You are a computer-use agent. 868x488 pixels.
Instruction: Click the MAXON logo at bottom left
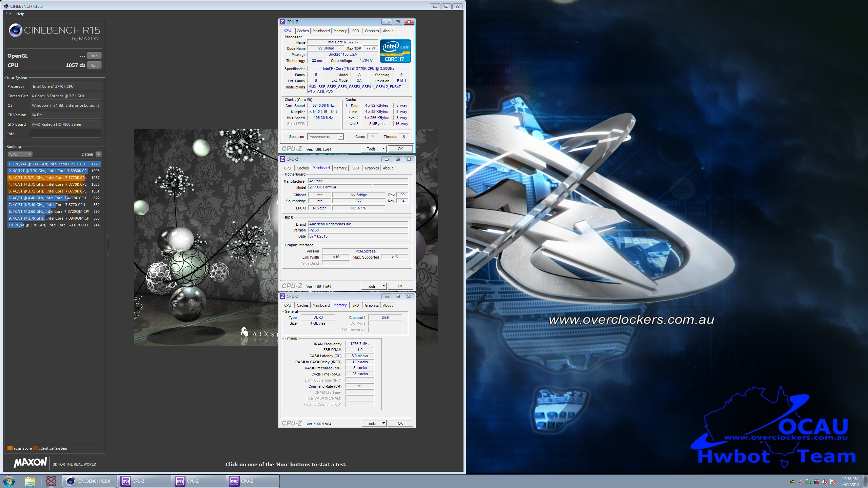coord(30,463)
